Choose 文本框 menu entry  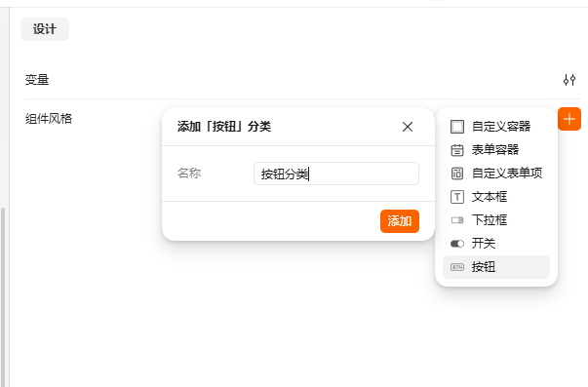[496, 197]
